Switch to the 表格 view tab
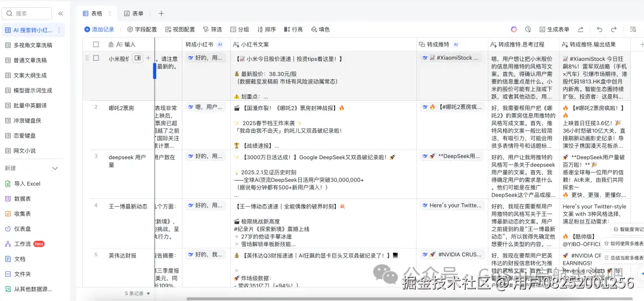 (x=92, y=13)
